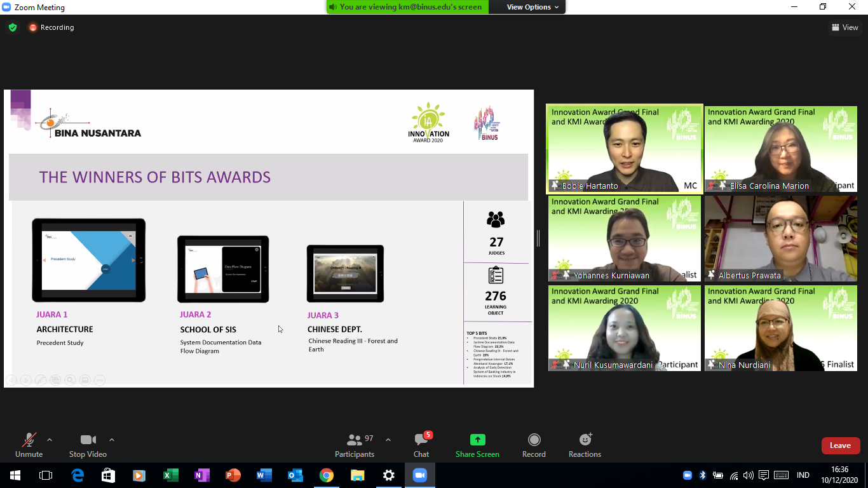Click the 27 judges count
The width and height of the screenshot is (868, 488).
coord(496,242)
